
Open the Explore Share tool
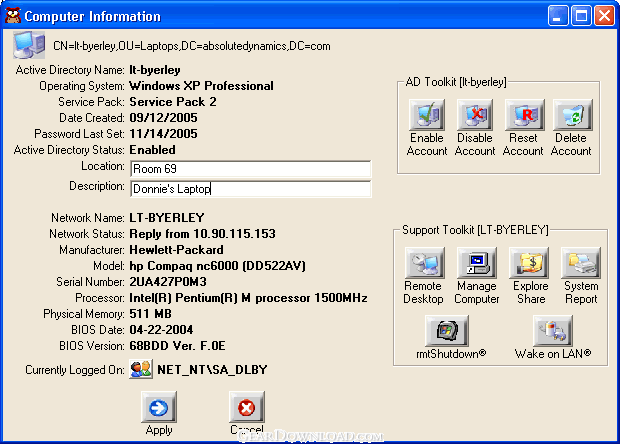point(529,263)
